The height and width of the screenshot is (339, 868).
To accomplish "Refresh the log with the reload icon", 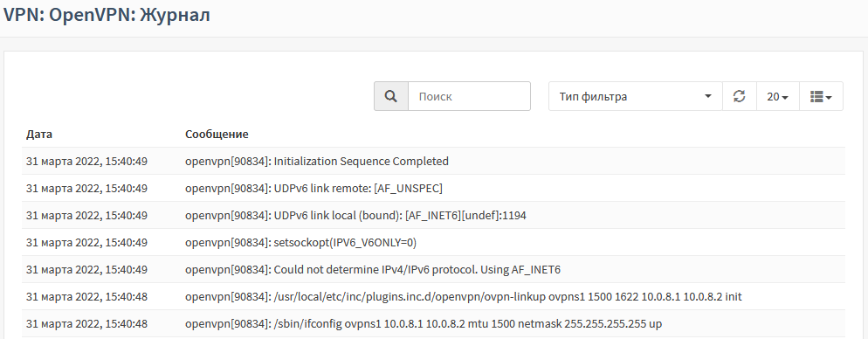I will 739,96.
